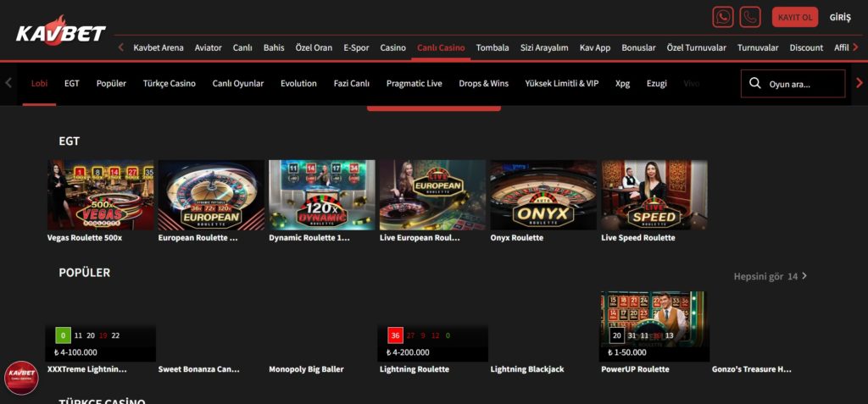The height and width of the screenshot is (404, 868).
Task: Select Pragmatic Live tab
Action: 414,84
